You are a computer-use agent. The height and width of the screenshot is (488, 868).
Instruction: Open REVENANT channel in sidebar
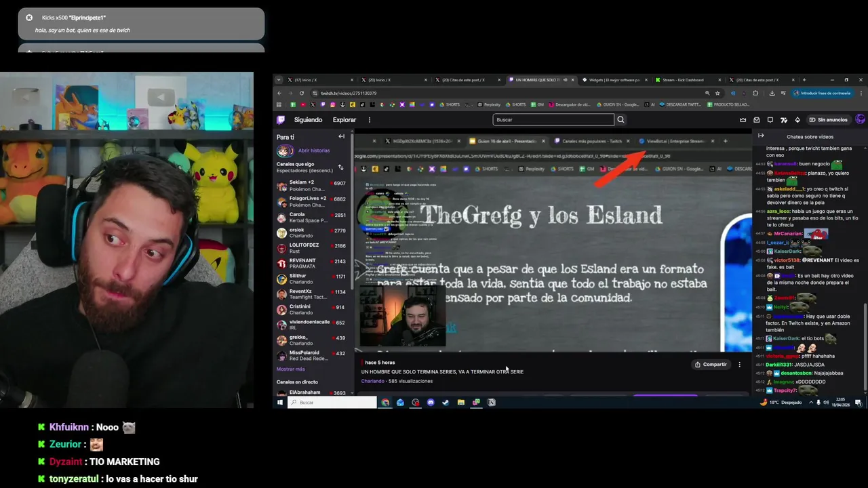313,263
